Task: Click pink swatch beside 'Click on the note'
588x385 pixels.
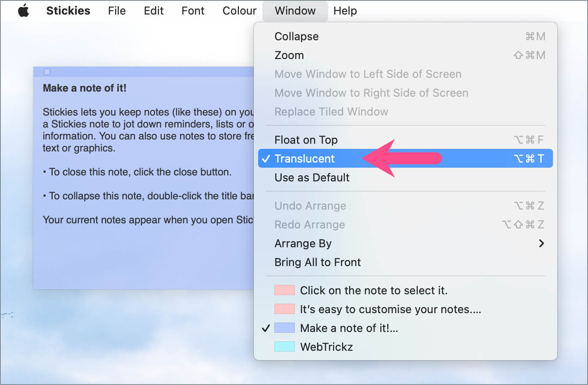Action: point(285,290)
